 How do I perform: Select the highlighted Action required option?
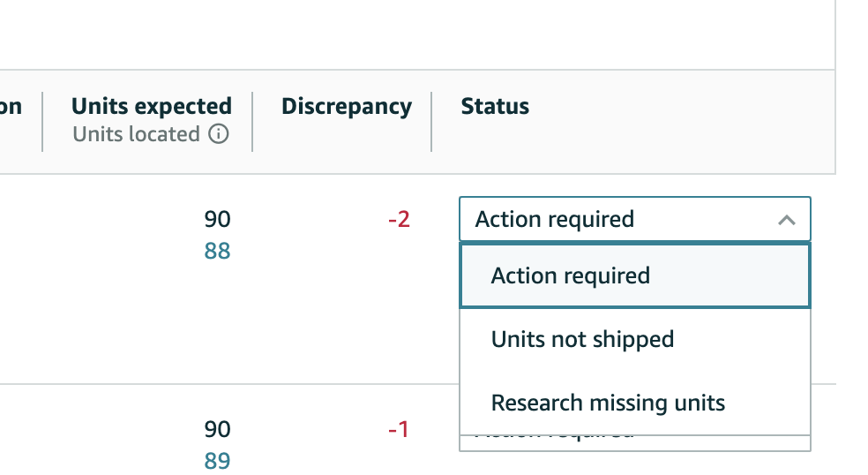[x=635, y=276]
